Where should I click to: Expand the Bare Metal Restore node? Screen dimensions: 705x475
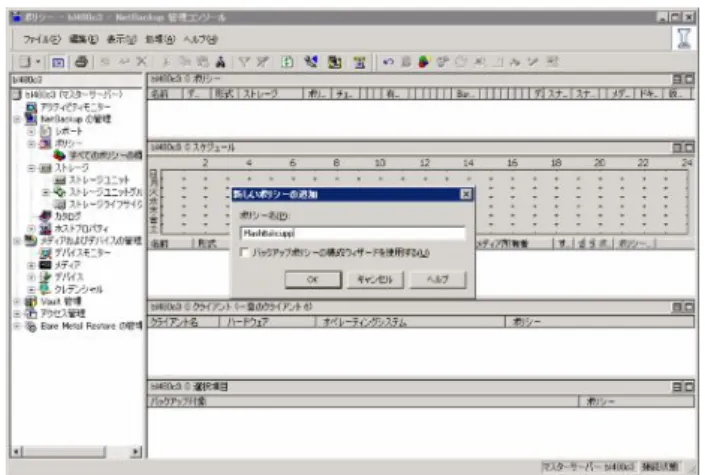click(x=17, y=326)
